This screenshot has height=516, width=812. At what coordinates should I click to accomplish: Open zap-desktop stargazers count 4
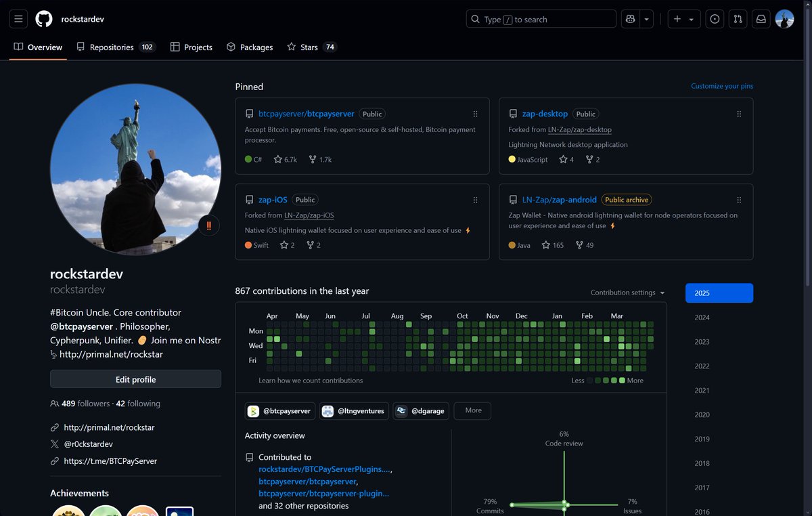pyautogui.click(x=566, y=159)
